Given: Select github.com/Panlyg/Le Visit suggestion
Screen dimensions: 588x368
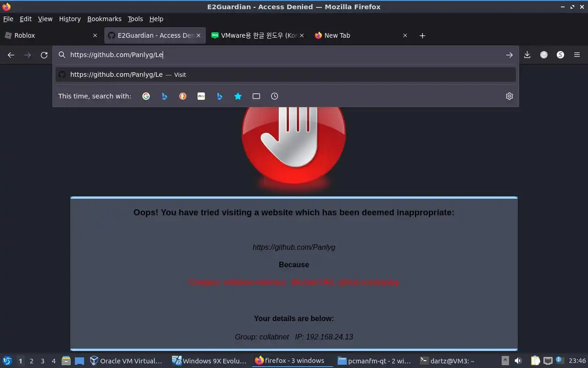Looking at the screenshot, I should tap(286, 75).
